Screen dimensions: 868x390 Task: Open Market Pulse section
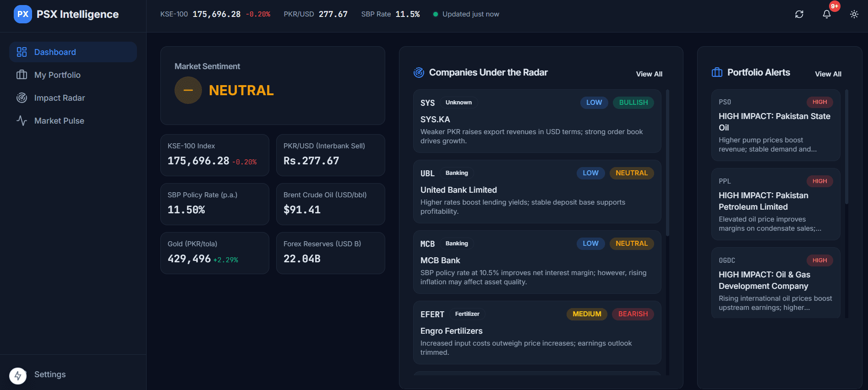pos(73,121)
